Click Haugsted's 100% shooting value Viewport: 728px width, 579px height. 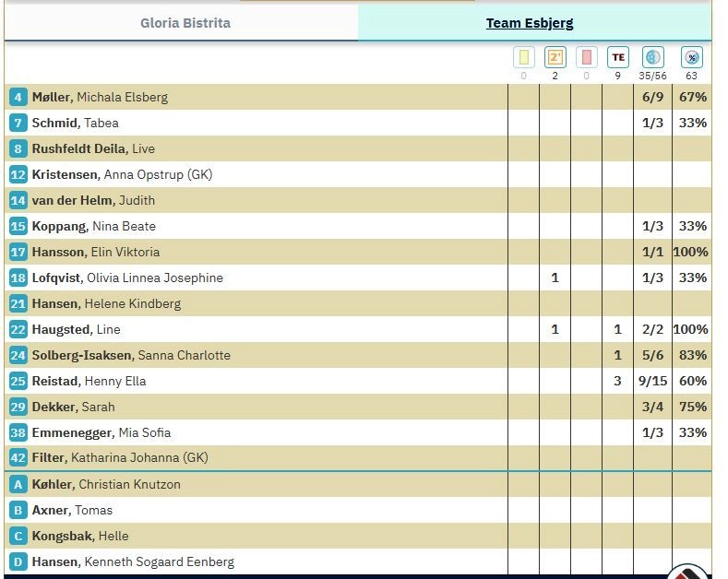tap(690, 329)
